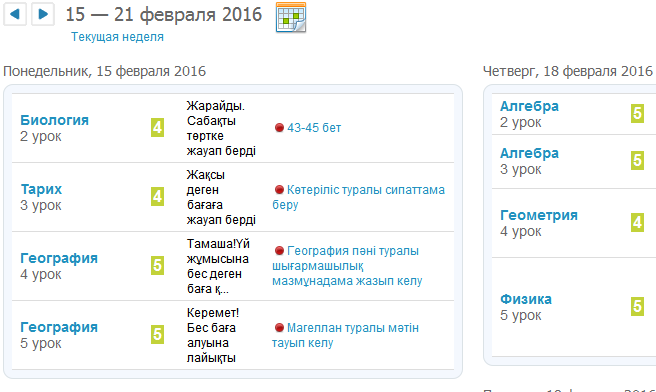Open Тарих 3 урок lesson link
The height and width of the screenshot is (392, 656).
click(41, 189)
